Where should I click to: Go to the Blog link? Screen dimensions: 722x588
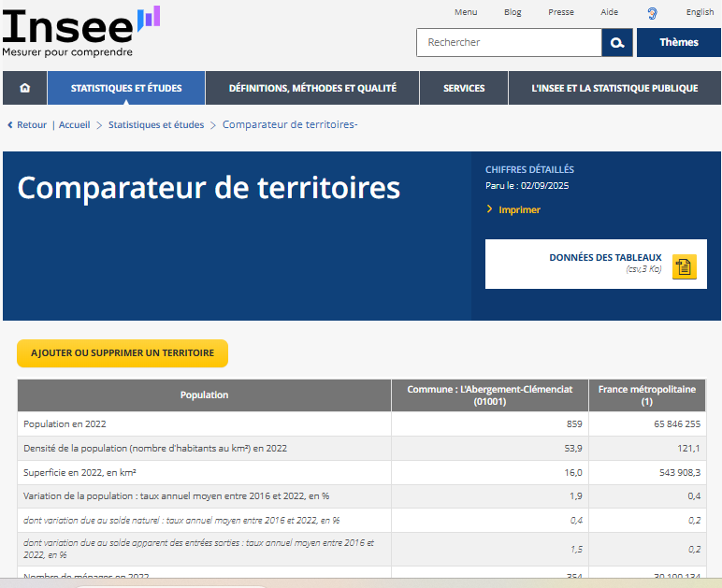[513, 12]
